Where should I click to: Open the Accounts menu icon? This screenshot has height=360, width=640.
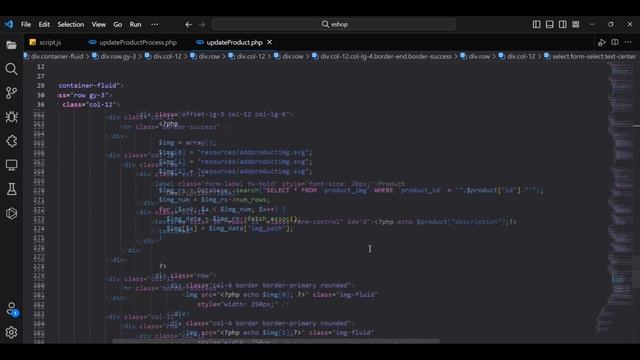point(11,309)
